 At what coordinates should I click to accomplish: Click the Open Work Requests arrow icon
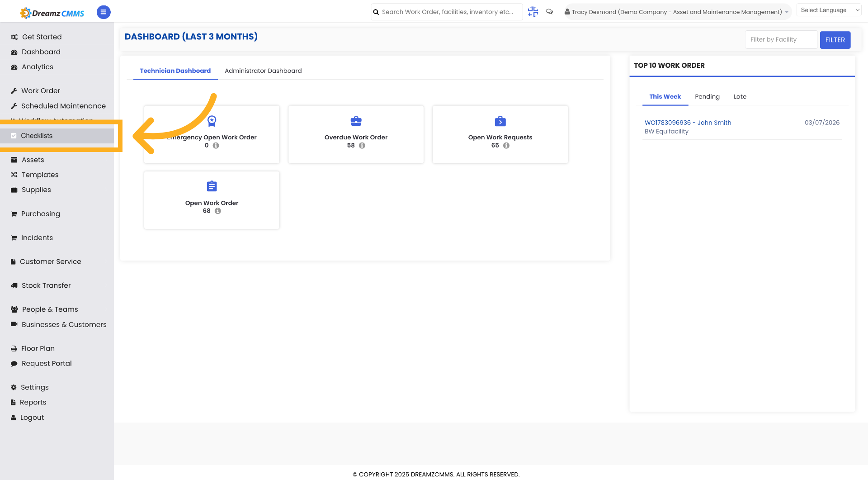[500, 121]
